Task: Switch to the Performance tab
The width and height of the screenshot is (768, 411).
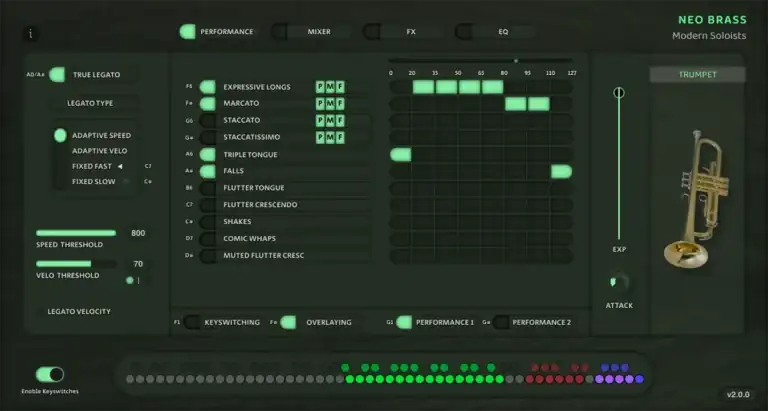Action: click(217, 32)
